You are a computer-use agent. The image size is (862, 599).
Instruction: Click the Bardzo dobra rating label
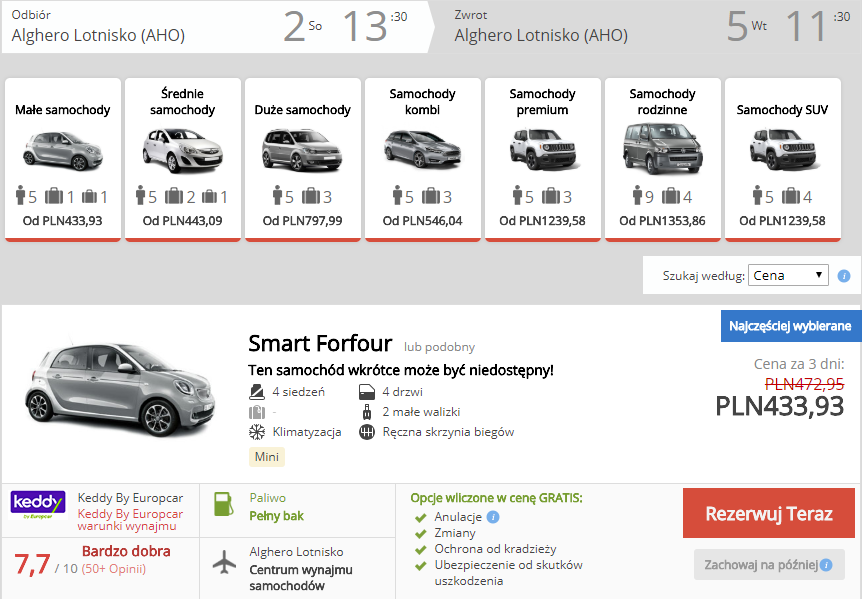tap(126, 551)
